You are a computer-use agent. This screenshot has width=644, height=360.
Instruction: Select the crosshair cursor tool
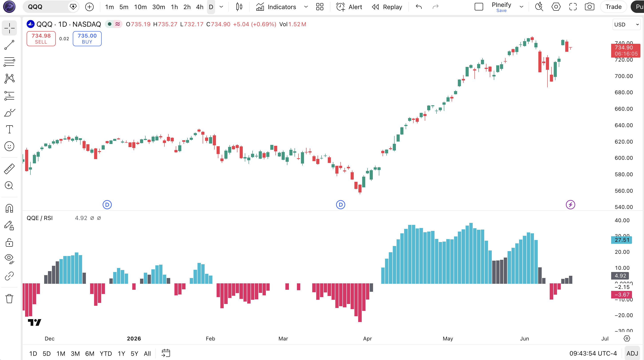coord(9,28)
